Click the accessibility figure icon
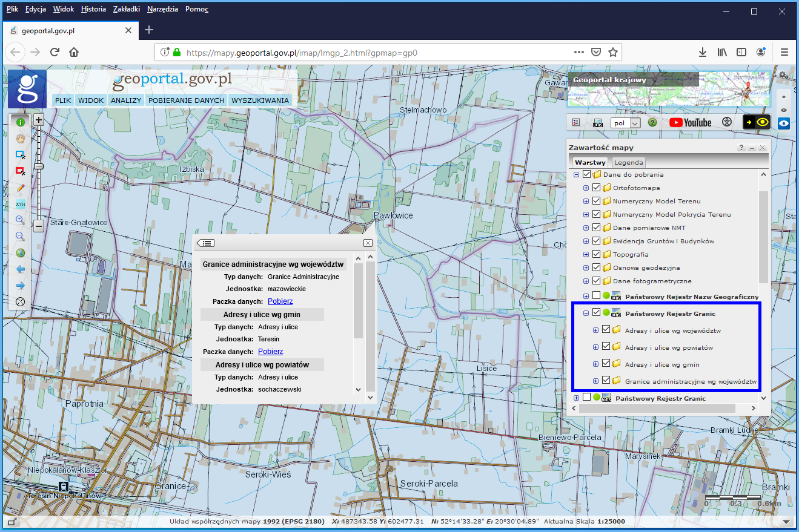799x532 pixels. point(727,122)
